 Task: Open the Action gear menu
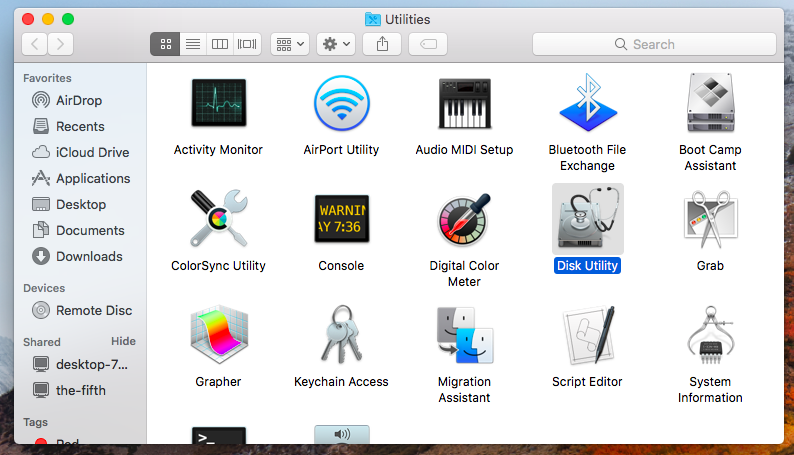point(336,44)
